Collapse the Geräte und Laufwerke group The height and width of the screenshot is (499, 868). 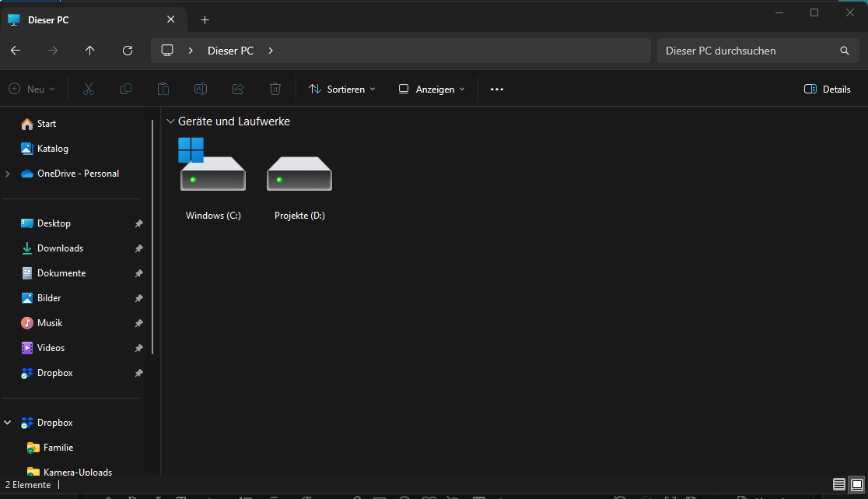click(x=170, y=121)
